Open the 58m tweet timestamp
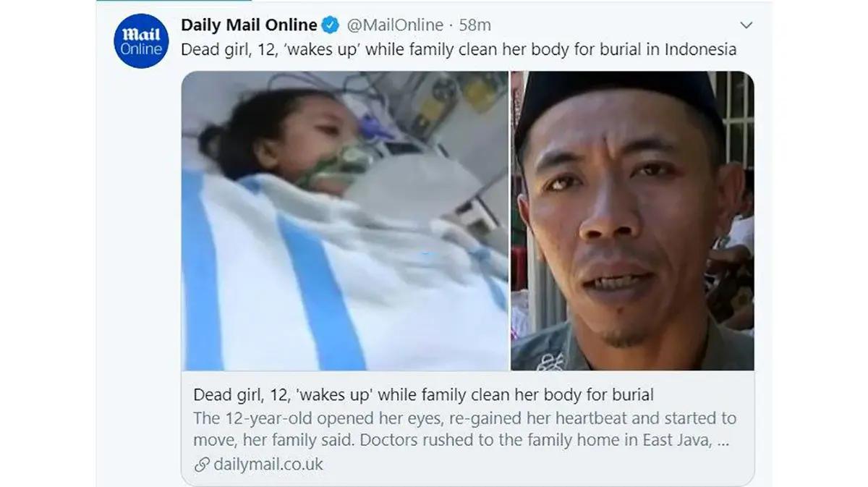 click(x=475, y=25)
